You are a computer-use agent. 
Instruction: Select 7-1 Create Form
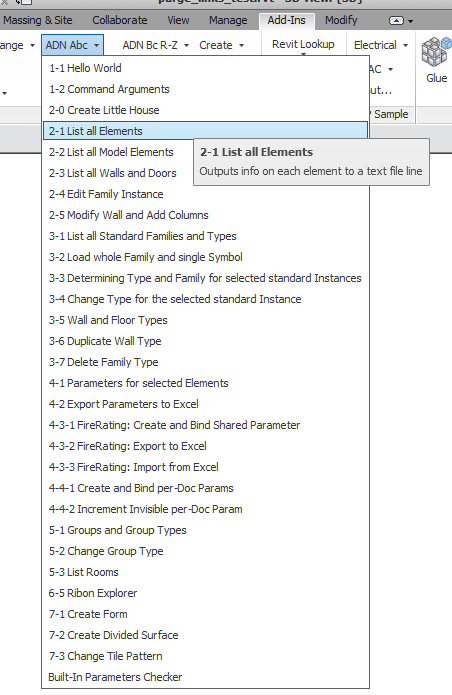pos(206,614)
